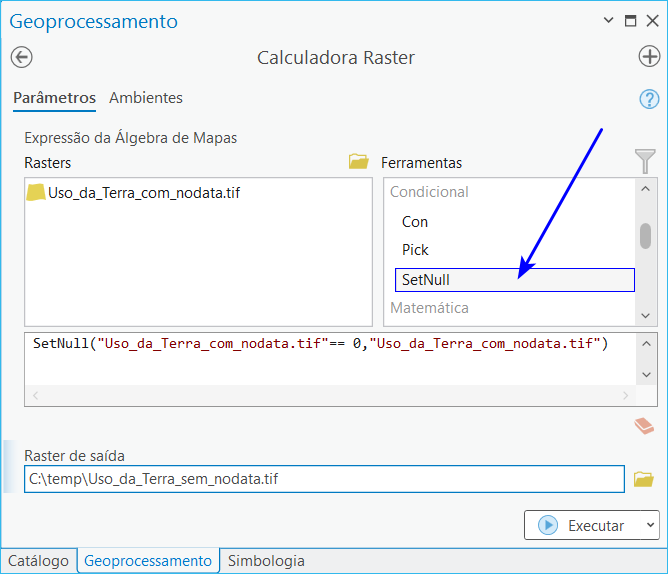
Task: Click down arrow of Ferramentas list scrollbar
Action: click(x=645, y=316)
